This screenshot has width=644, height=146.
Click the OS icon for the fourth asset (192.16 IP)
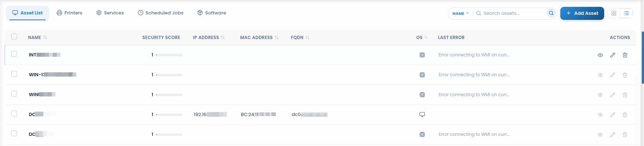click(422, 115)
